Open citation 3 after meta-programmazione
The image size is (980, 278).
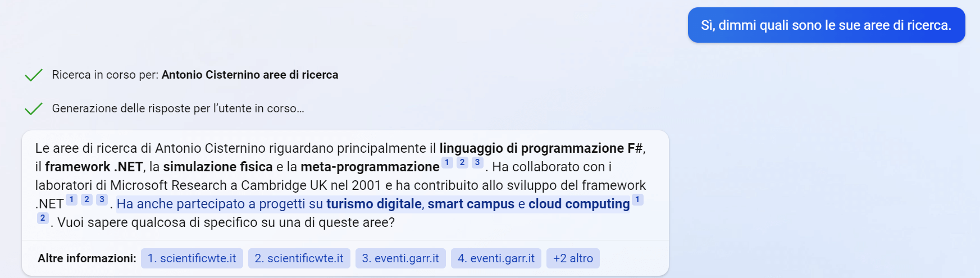coord(477,162)
